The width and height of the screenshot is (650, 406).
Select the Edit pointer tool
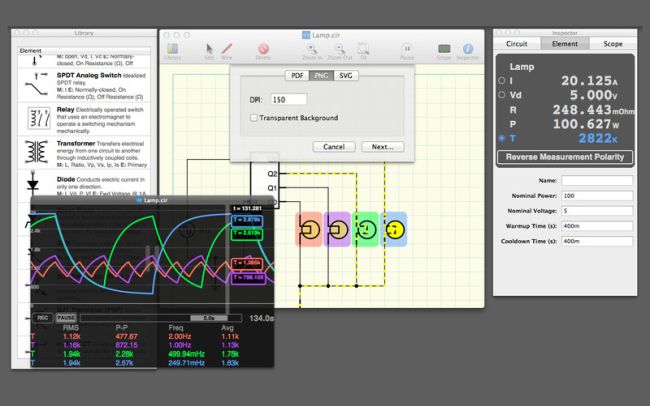[x=209, y=49]
